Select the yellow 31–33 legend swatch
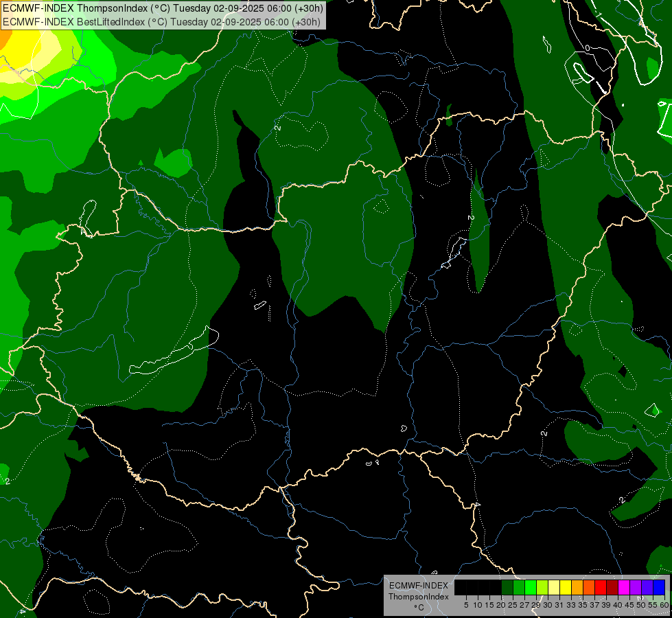Viewport: 672px width, 618px height. tap(566, 587)
